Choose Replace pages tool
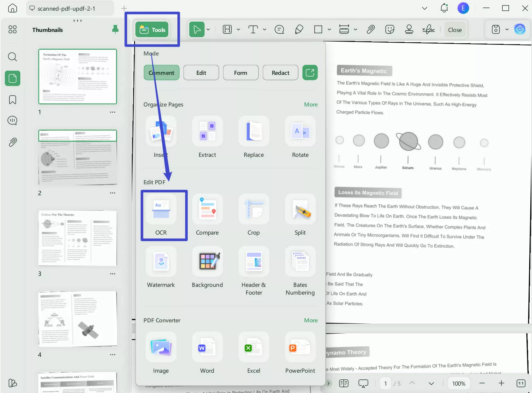The image size is (532, 393). pyautogui.click(x=254, y=137)
